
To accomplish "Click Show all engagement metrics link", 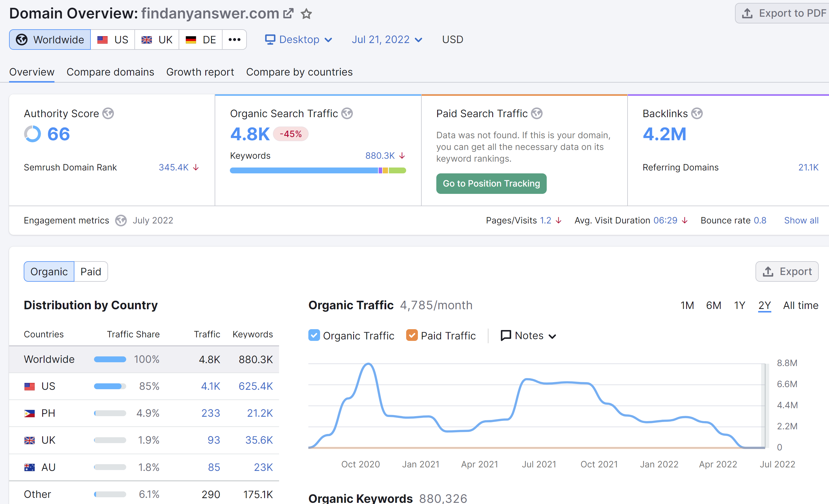I will coord(801,221).
